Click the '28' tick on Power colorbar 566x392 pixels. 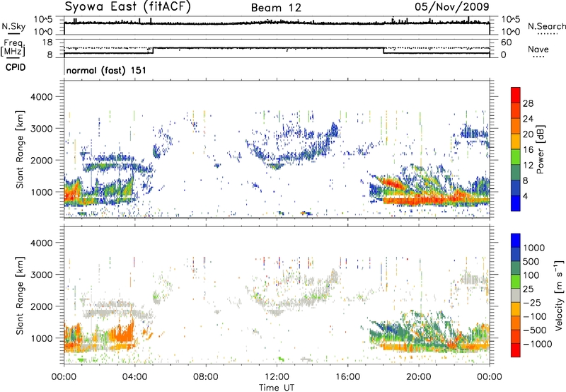click(x=528, y=103)
